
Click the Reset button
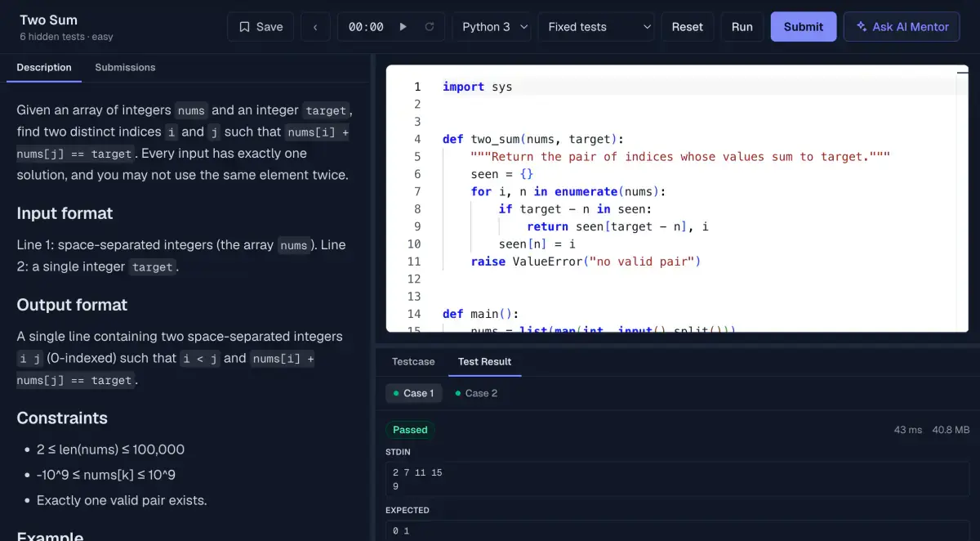[x=687, y=27]
